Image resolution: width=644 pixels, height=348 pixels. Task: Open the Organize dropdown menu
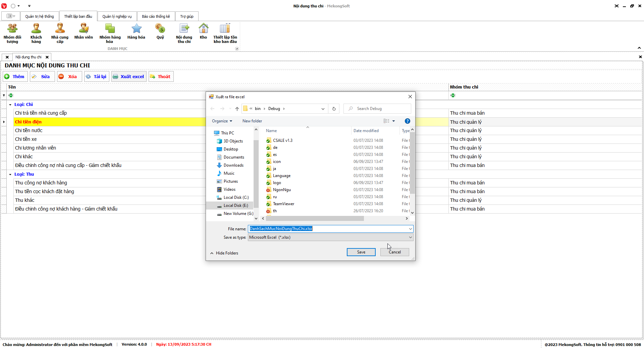[x=222, y=121]
